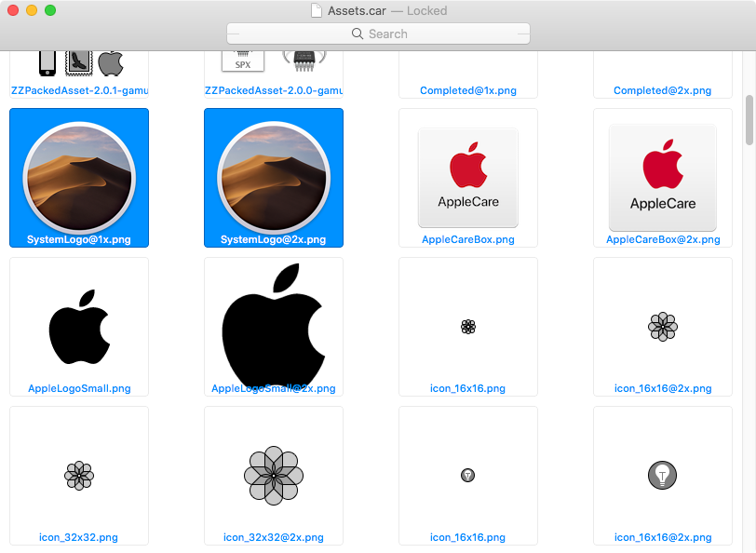Focus the Search field in the toolbar

tap(379, 34)
